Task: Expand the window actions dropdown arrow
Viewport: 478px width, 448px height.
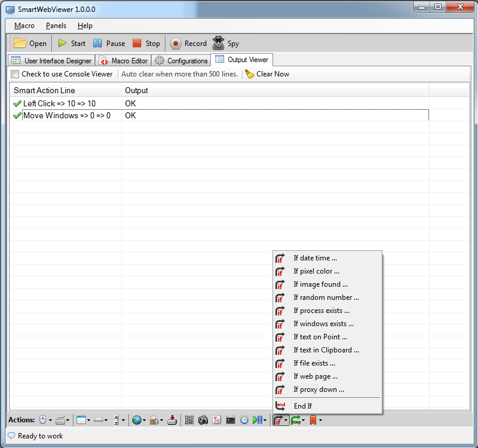Action: (x=88, y=421)
